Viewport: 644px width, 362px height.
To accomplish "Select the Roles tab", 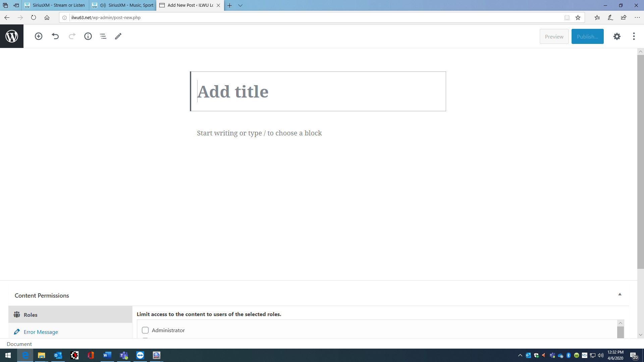I will click(70, 315).
